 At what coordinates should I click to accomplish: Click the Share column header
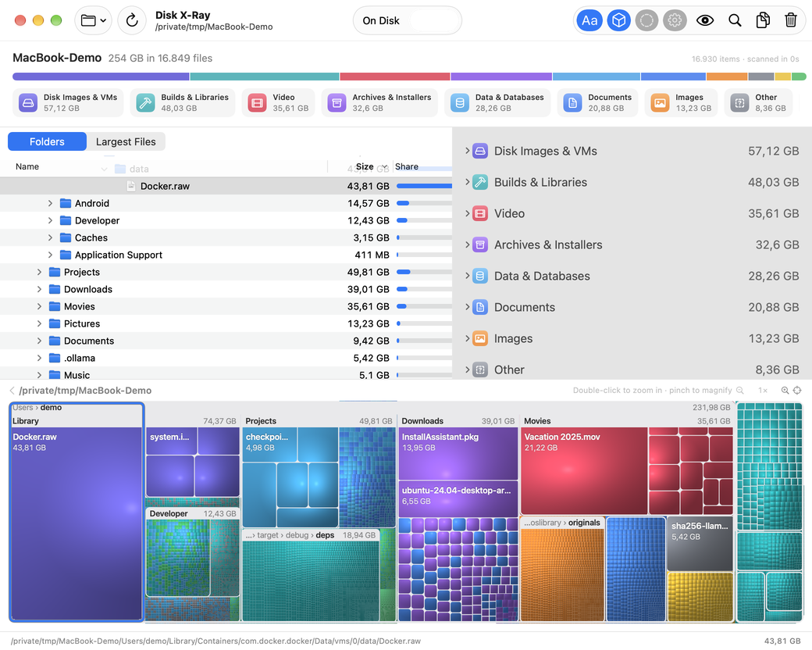[407, 166]
